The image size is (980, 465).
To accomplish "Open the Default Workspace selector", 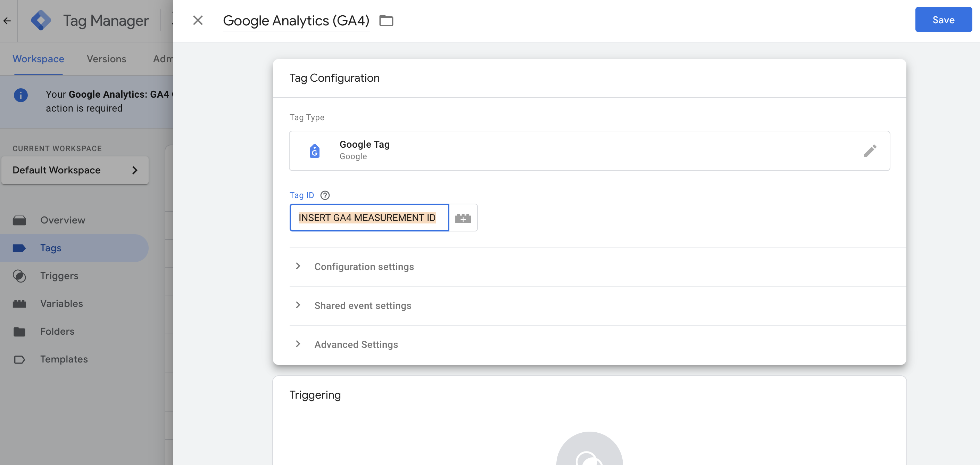I will tap(75, 170).
